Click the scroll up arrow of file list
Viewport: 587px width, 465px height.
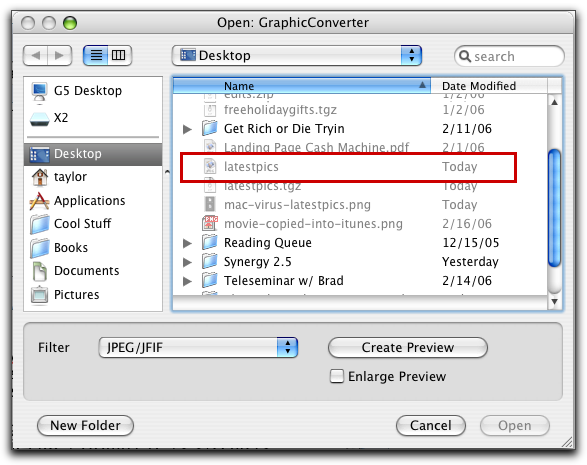[x=554, y=102]
